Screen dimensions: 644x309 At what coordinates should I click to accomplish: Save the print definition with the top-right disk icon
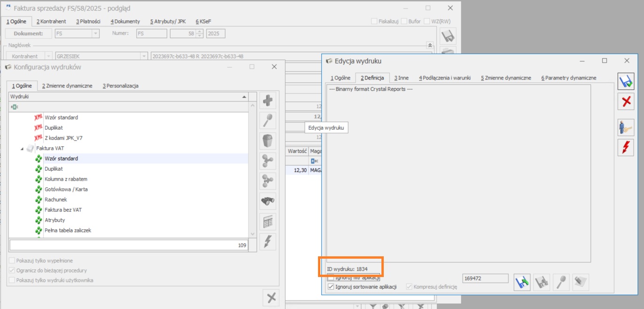click(x=626, y=81)
